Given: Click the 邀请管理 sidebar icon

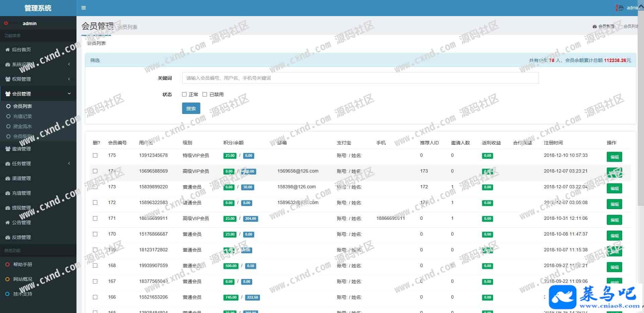Looking at the screenshot, I should (8, 149).
